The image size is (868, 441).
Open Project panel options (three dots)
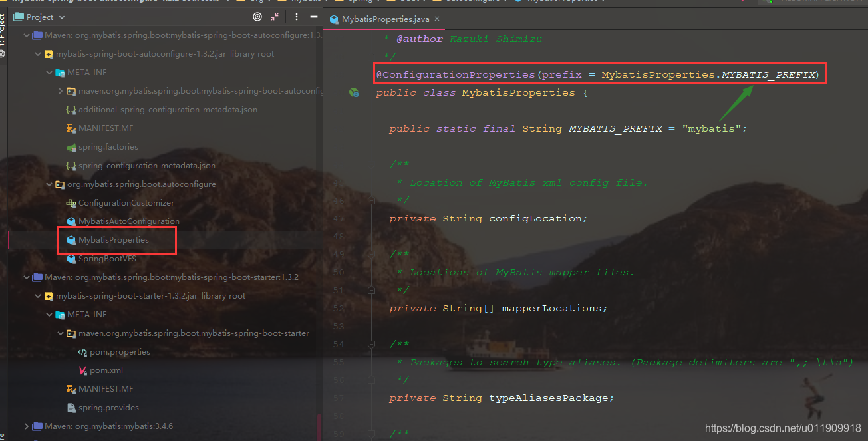tap(296, 17)
